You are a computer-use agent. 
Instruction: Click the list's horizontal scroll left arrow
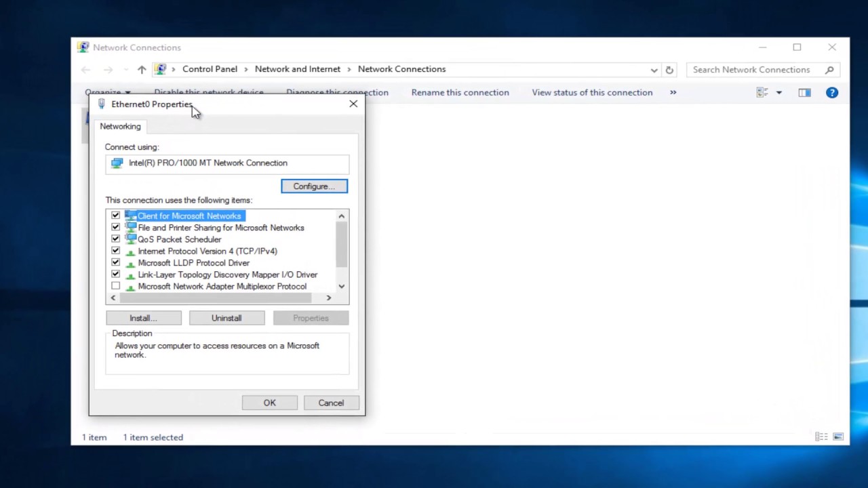point(113,298)
